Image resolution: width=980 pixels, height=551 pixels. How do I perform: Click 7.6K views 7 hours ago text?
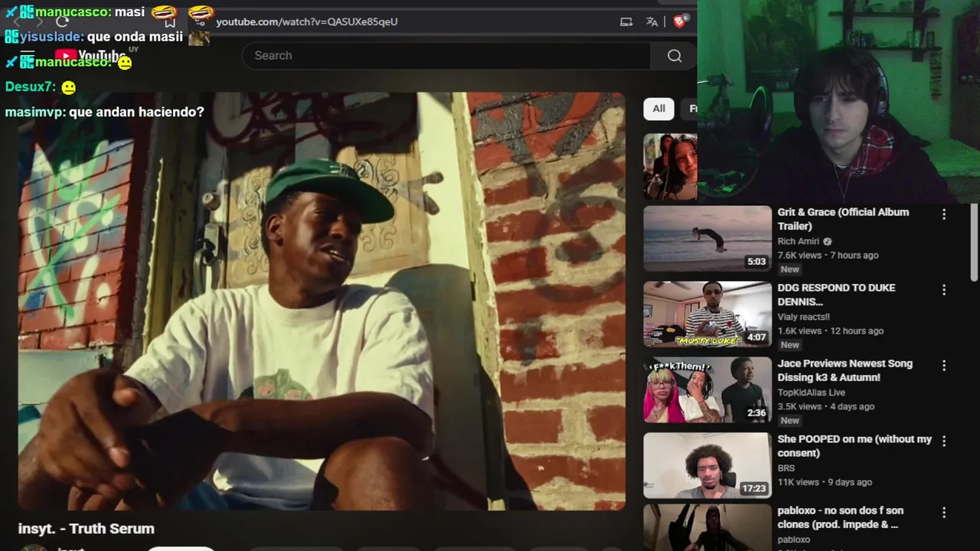tap(828, 256)
